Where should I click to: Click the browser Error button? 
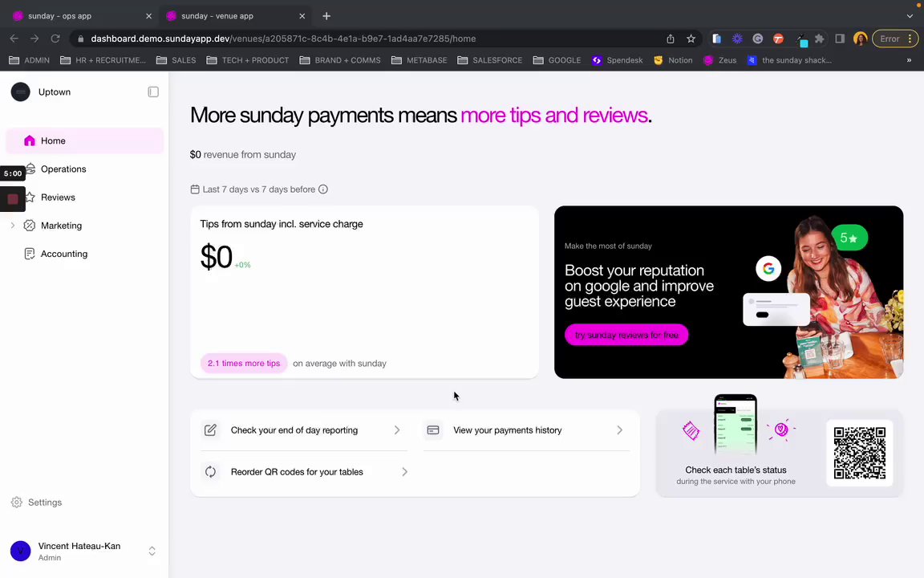click(x=895, y=39)
